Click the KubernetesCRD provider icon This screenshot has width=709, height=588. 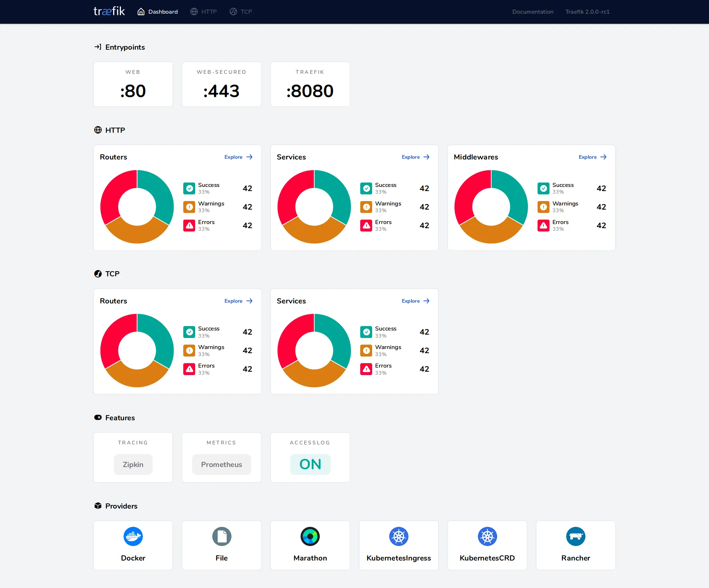(487, 536)
